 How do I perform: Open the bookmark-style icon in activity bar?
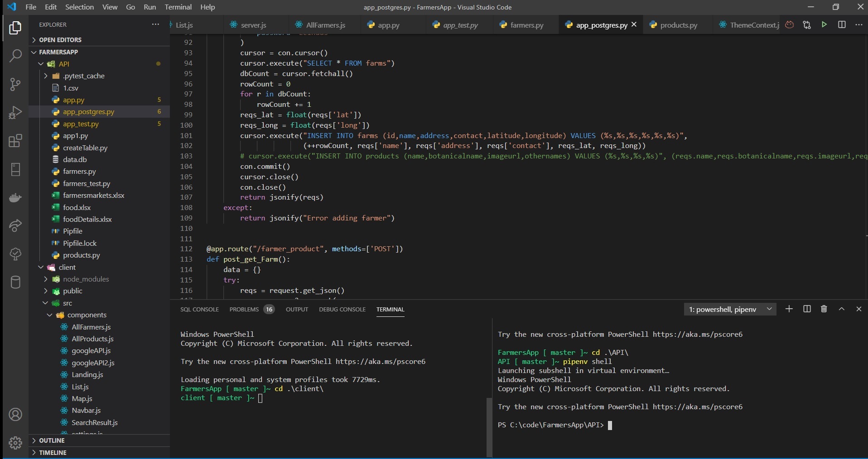point(15,169)
